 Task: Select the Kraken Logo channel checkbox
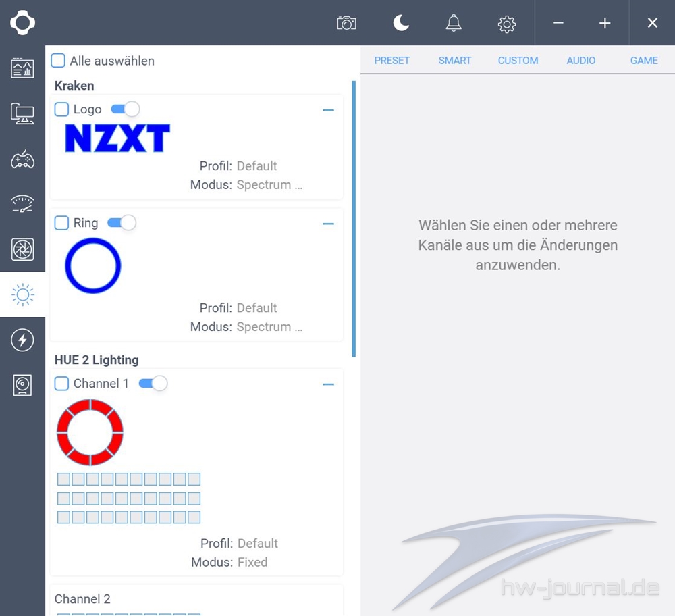coord(61,109)
